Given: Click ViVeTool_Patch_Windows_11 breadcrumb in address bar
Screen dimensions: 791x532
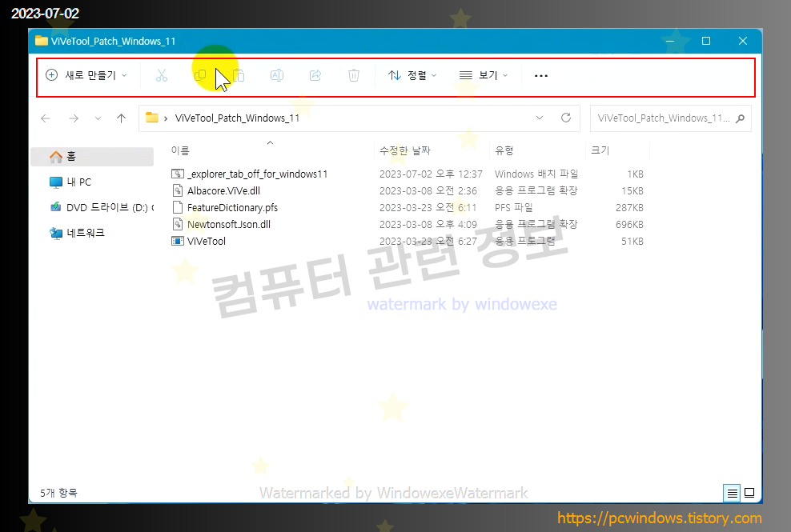Looking at the screenshot, I should click(x=237, y=118).
